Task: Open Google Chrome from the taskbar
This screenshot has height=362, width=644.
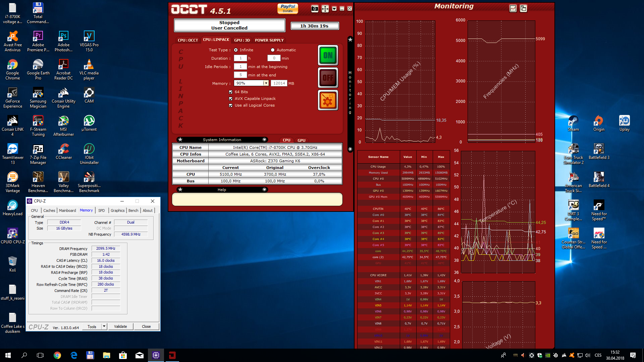Action: coord(57,355)
